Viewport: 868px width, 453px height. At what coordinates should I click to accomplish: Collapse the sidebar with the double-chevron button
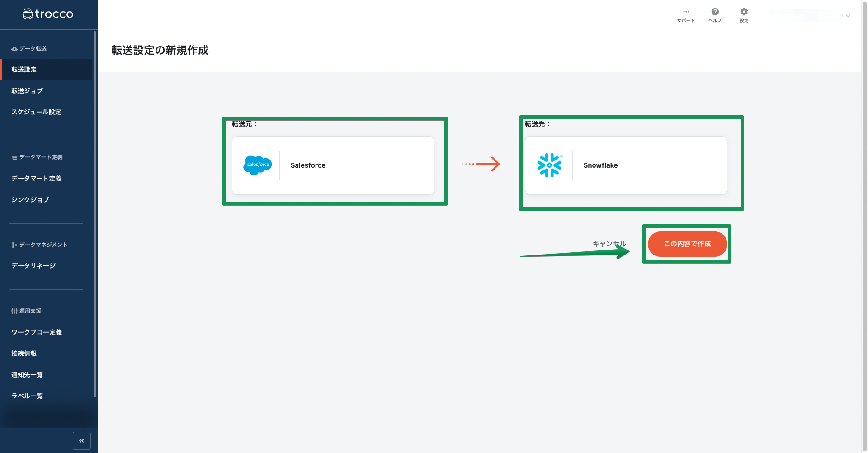(x=82, y=441)
